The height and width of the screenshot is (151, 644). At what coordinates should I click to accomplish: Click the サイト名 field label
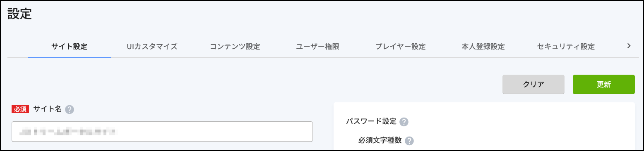(x=48, y=109)
